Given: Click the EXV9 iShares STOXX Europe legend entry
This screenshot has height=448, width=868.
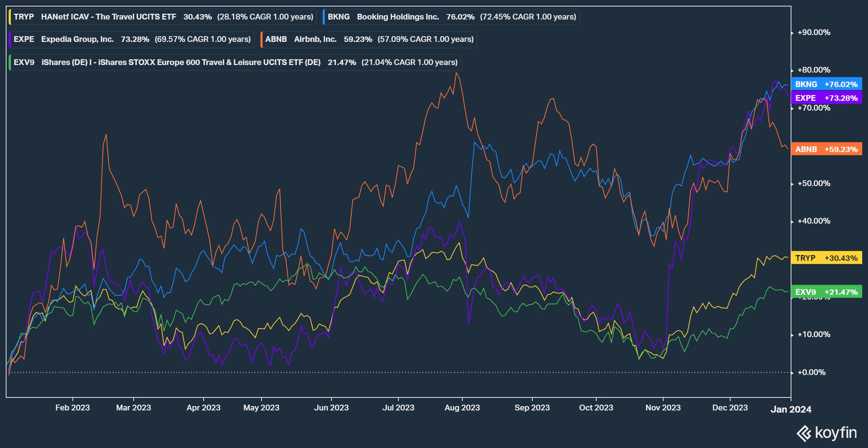Looking at the screenshot, I should click(235, 63).
